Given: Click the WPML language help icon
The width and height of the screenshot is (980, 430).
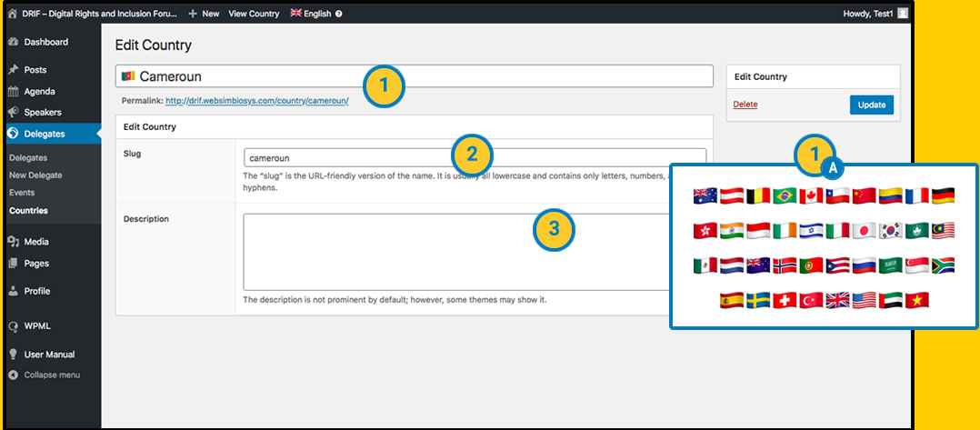Looking at the screenshot, I should pyautogui.click(x=339, y=14).
